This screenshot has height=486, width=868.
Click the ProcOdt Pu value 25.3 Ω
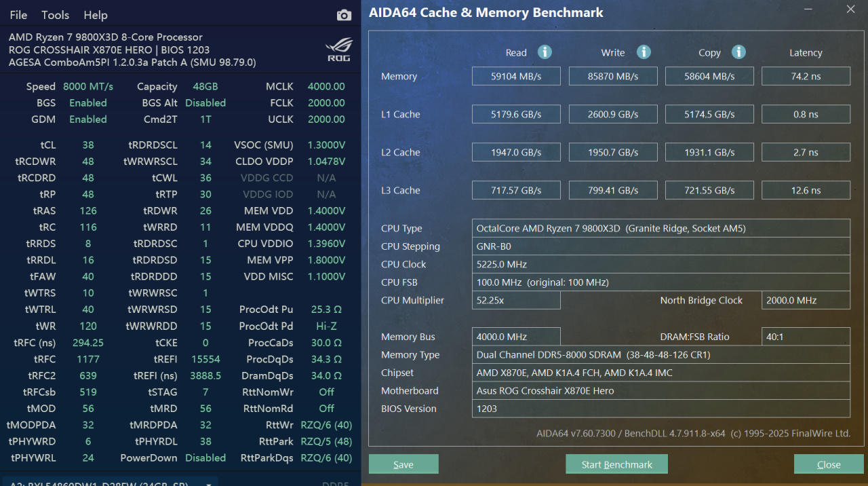(x=326, y=310)
